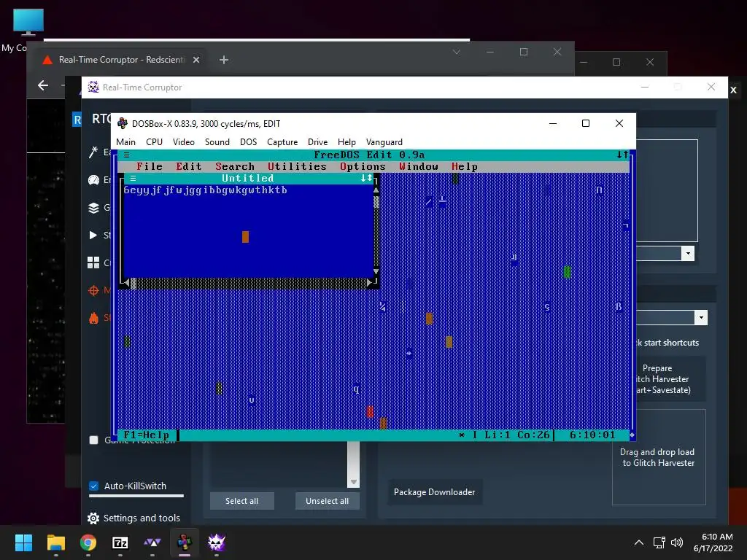Click the Real-Time Corruptor title bar icon

pos(93,87)
